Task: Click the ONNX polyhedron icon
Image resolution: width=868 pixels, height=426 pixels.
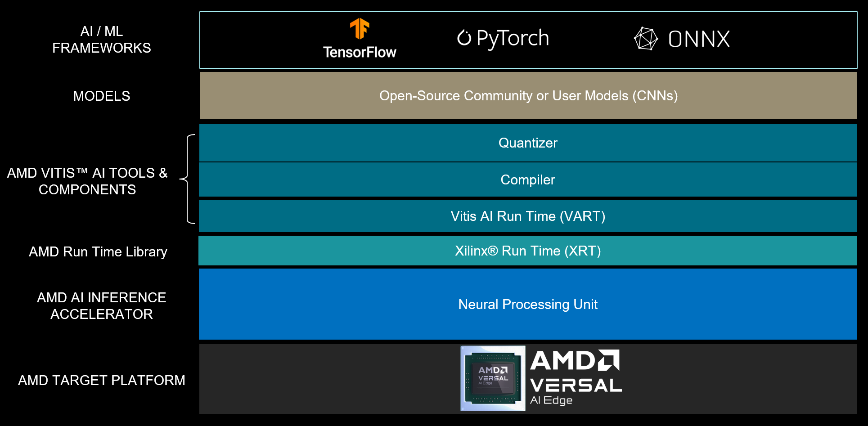Action: 646,39
